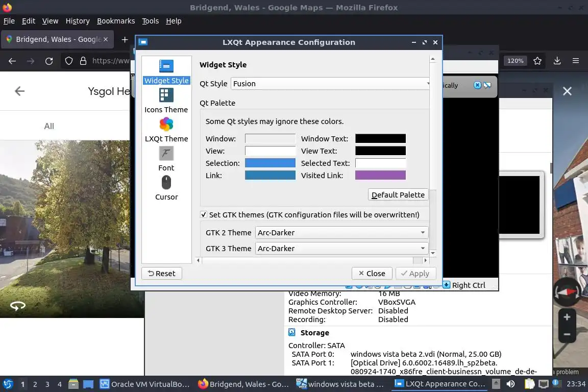Pick the Window Text color swatch
This screenshot has width=588, height=392.
click(x=380, y=138)
